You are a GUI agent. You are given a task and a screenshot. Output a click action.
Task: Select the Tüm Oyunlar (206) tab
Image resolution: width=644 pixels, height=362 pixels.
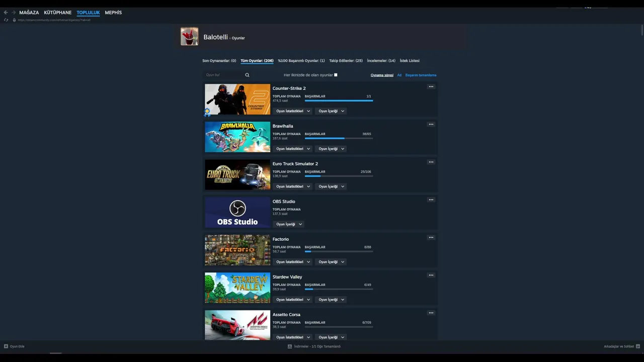click(257, 61)
